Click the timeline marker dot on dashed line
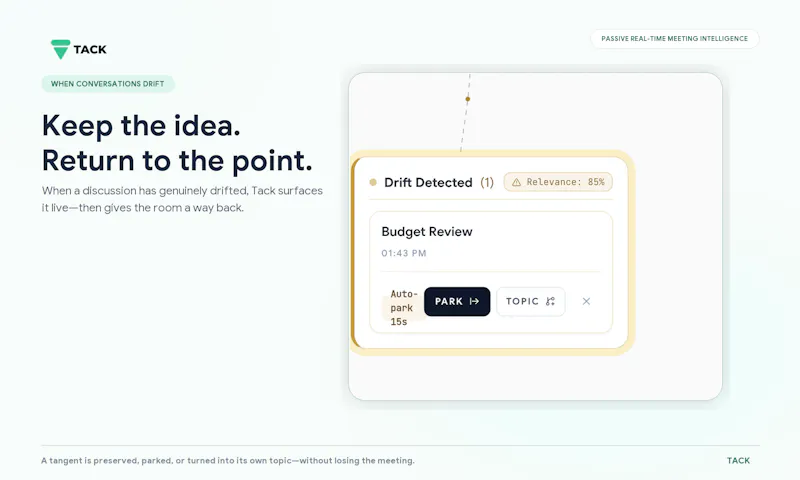 click(467, 99)
